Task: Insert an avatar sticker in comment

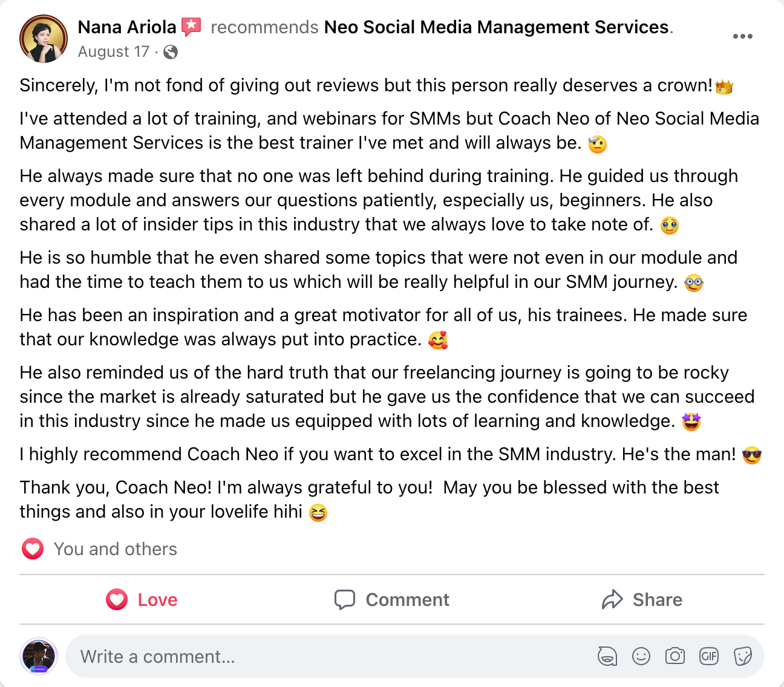Action: tap(607, 656)
